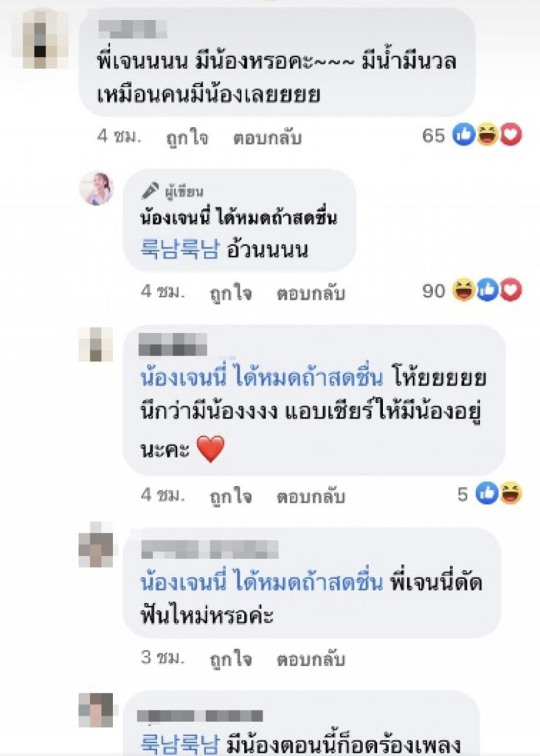Click the heart reaction on the 65-reaction comment

tap(510, 134)
